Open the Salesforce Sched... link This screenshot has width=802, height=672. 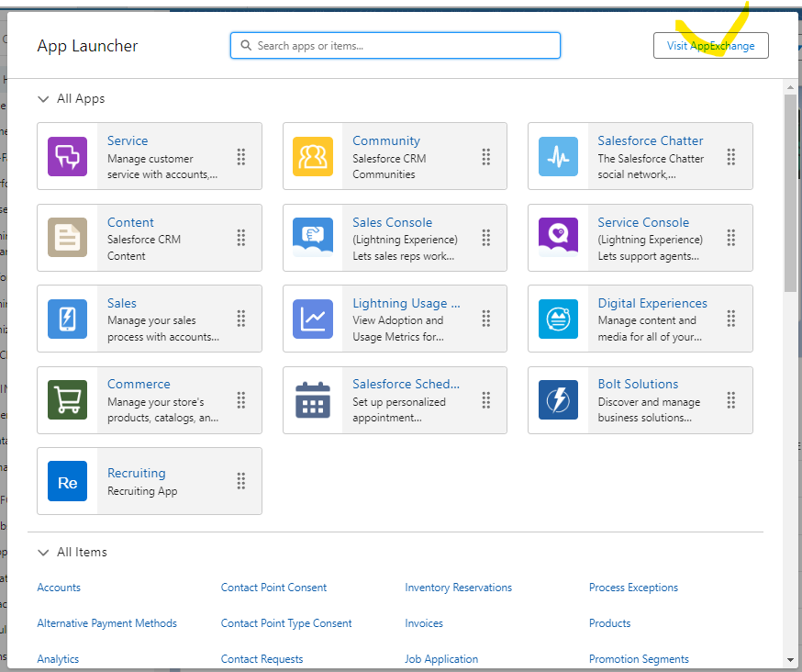point(406,385)
